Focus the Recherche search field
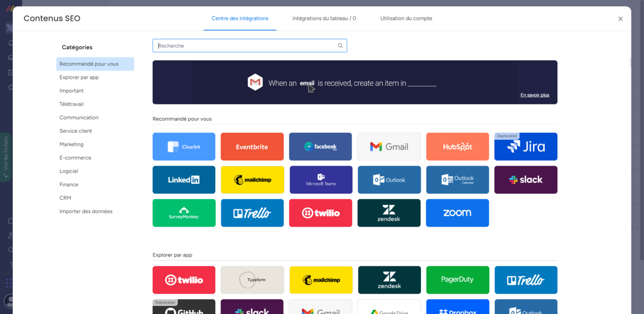This screenshot has height=314, width=644. [250, 46]
